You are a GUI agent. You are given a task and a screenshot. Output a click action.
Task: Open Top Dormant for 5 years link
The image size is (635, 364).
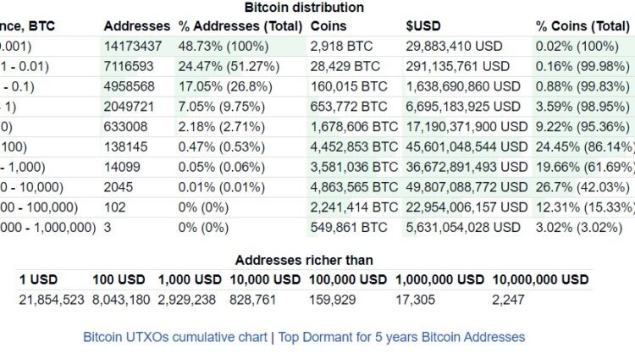(x=400, y=337)
